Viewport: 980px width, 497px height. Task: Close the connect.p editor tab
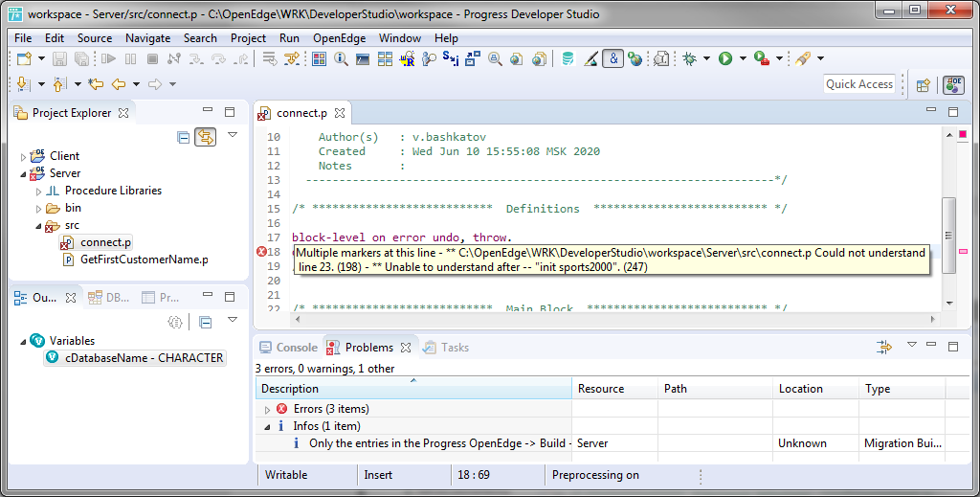pos(340,113)
